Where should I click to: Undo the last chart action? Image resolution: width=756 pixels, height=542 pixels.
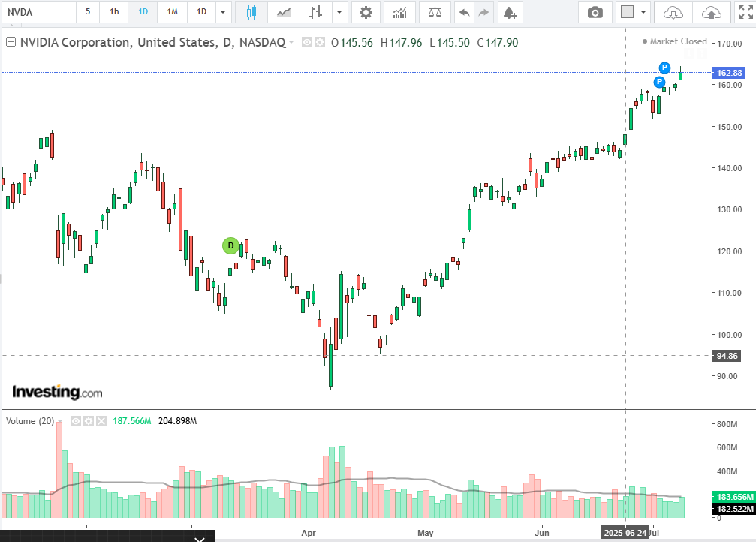click(464, 12)
